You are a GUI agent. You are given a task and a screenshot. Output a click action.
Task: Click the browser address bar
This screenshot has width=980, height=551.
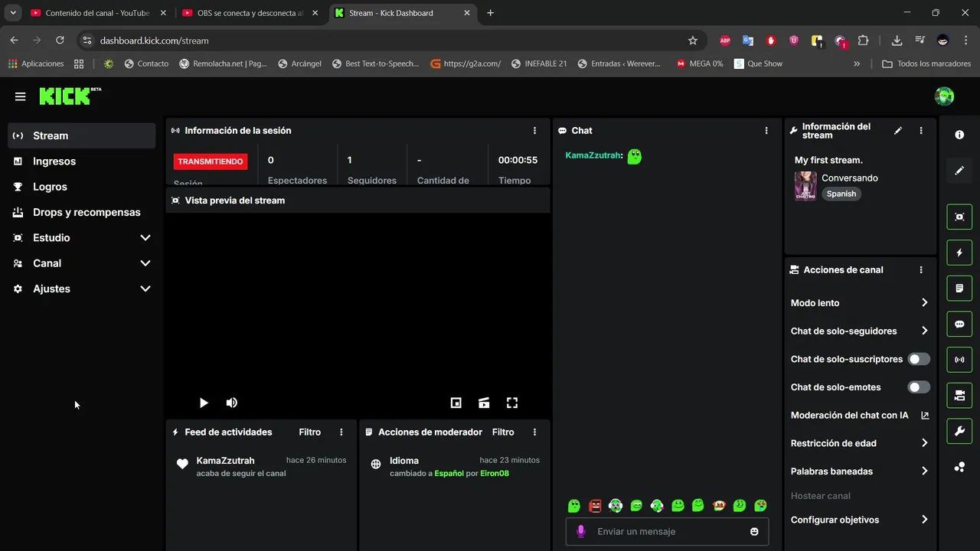390,41
